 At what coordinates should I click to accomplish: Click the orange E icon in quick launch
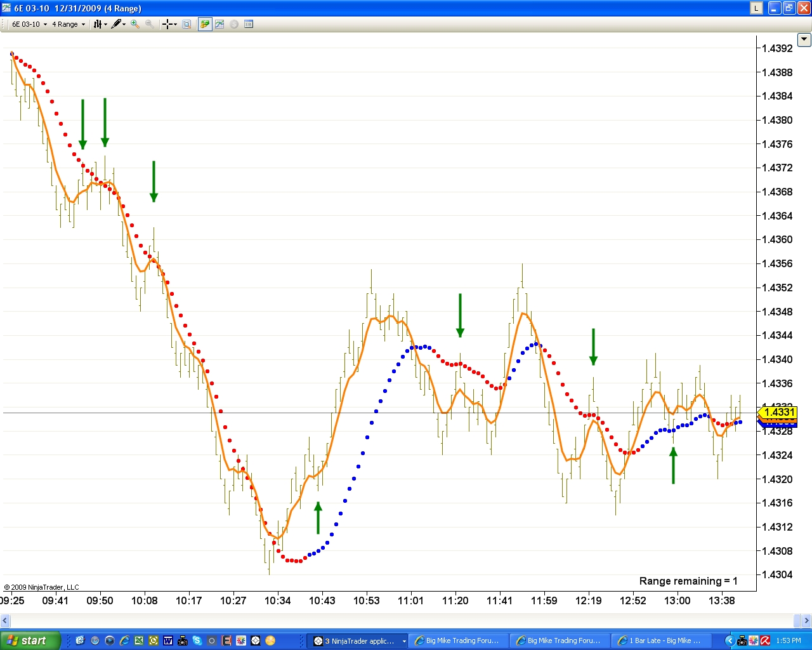[226, 640]
